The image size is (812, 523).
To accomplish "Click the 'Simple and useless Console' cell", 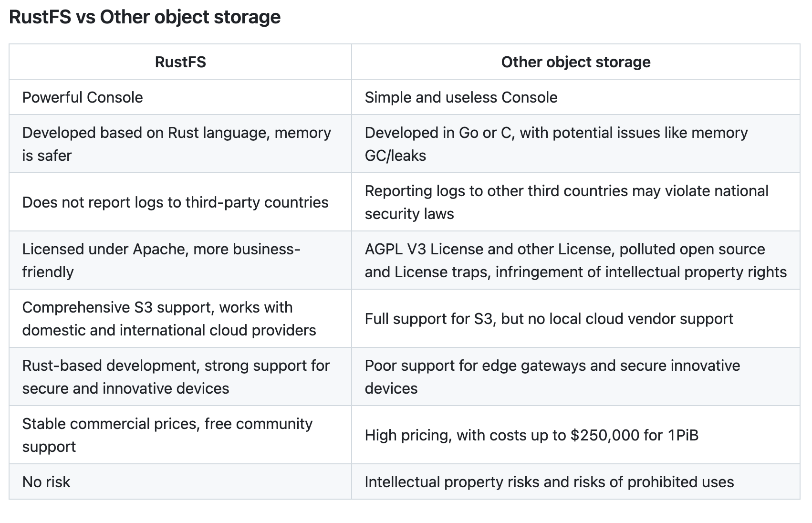I will pyautogui.click(x=576, y=97).
